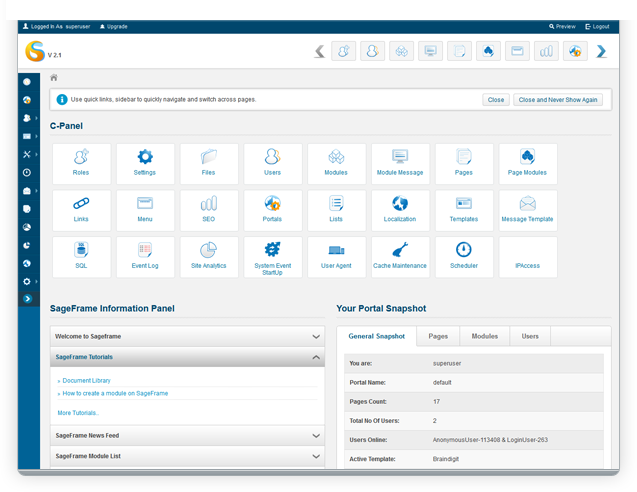This screenshot has height=492, width=637.
Task: Open the Files tile in C-Panel
Action: (209, 164)
